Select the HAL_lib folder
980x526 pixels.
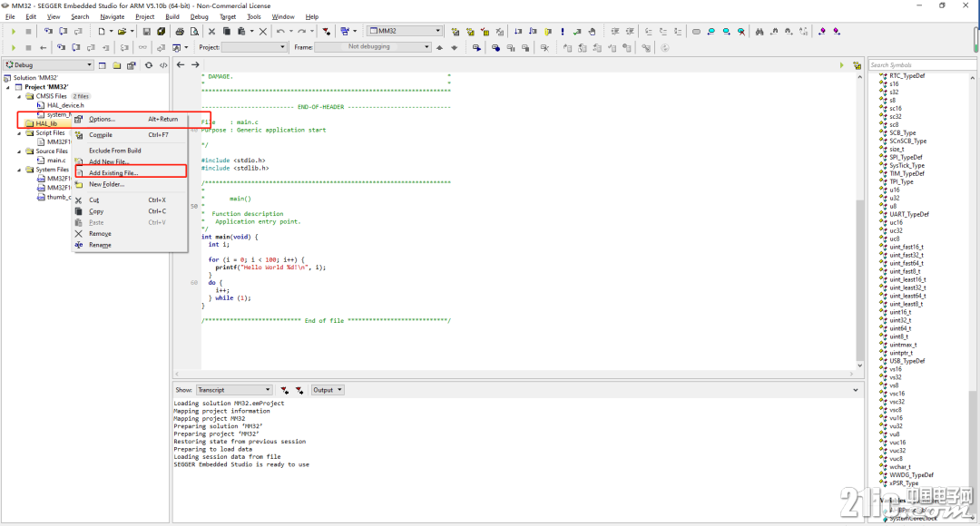point(45,123)
